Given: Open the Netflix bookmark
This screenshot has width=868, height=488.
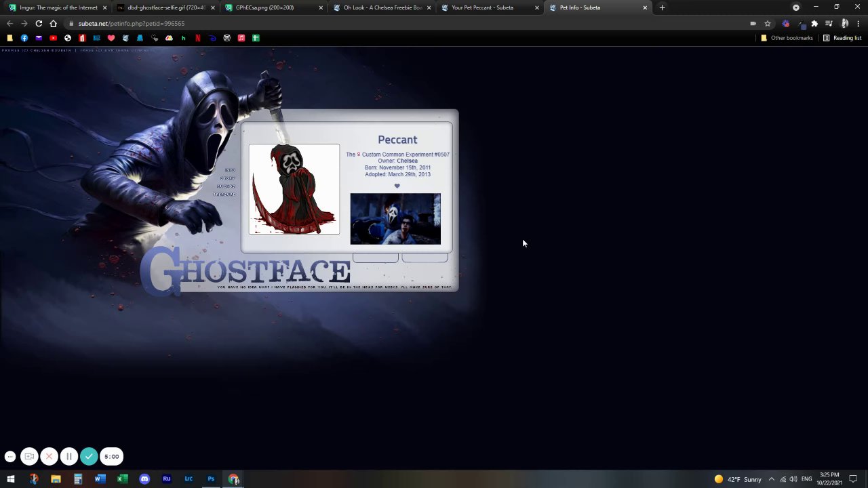Looking at the screenshot, I should coord(198,38).
